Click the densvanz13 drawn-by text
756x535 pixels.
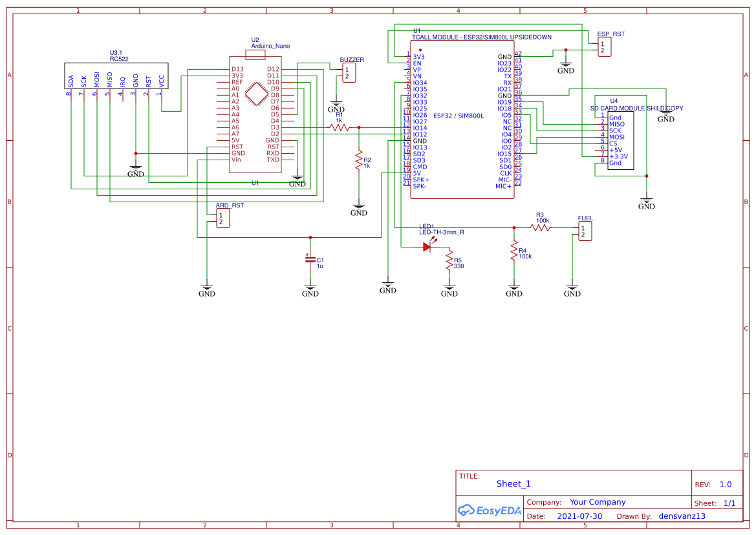coord(682,516)
